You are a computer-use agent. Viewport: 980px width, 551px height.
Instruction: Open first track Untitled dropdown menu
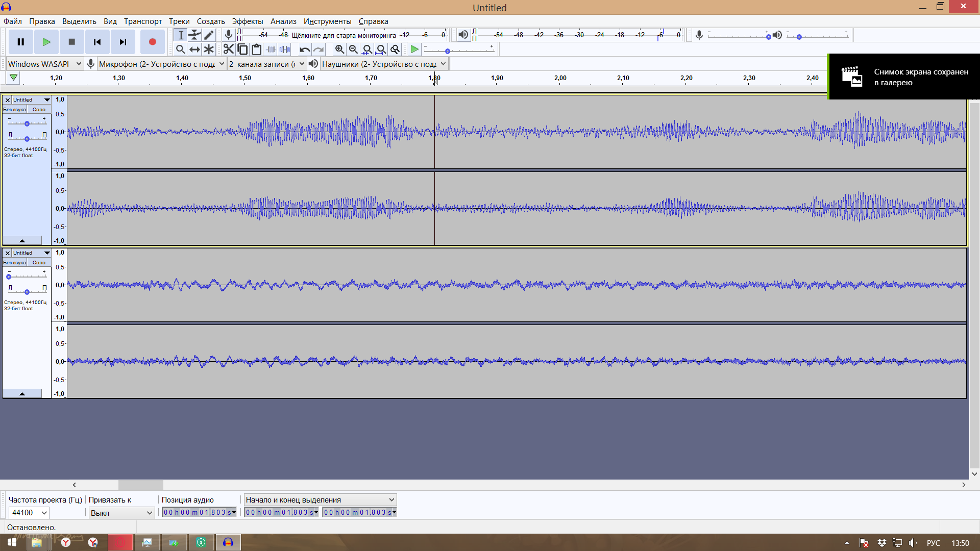(32, 100)
